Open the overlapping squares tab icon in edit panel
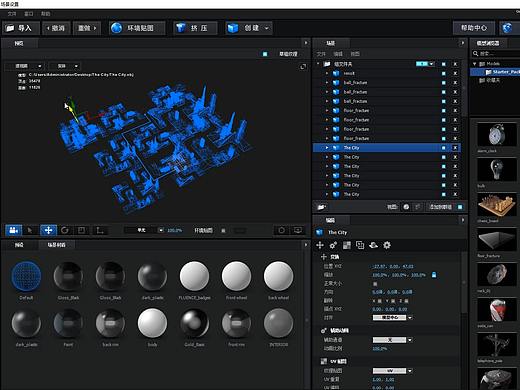The image size is (520, 390). click(360, 245)
